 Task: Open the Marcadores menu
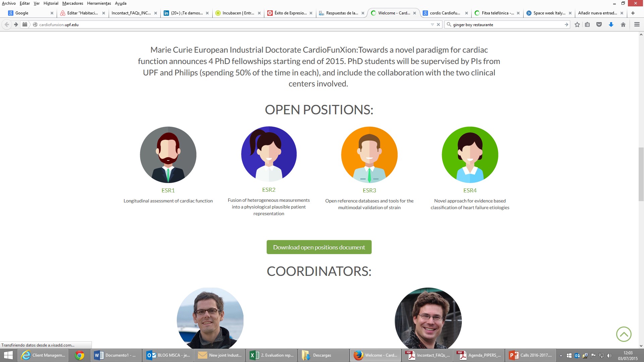pos(72,3)
